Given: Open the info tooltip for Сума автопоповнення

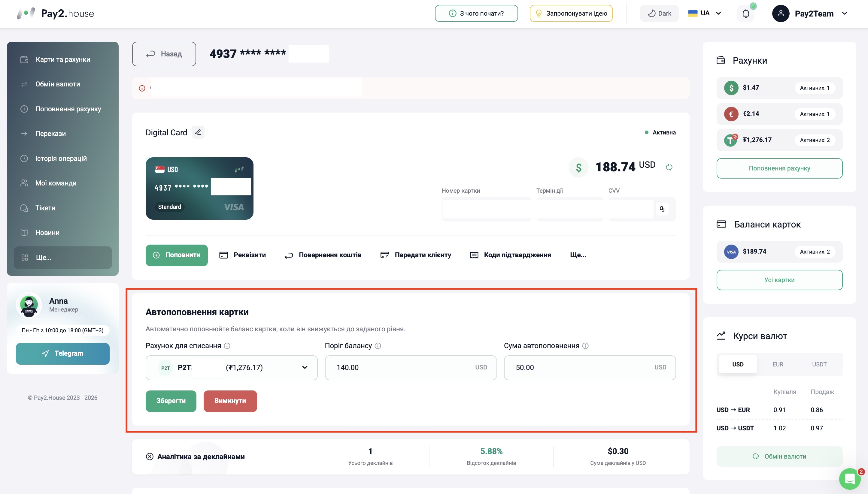Looking at the screenshot, I should pyautogui.click(x=585, y=346).
